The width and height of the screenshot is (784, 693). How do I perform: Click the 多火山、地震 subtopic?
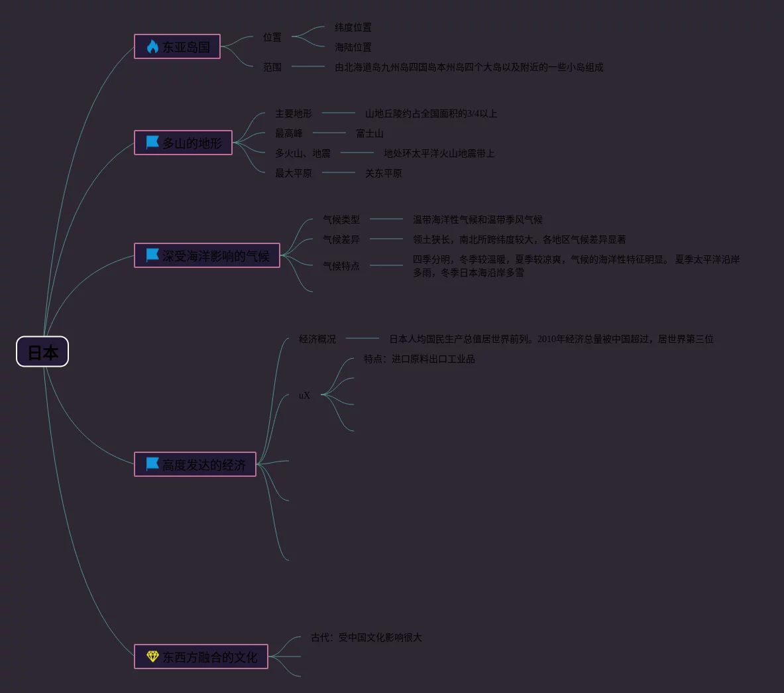(302, 153)
